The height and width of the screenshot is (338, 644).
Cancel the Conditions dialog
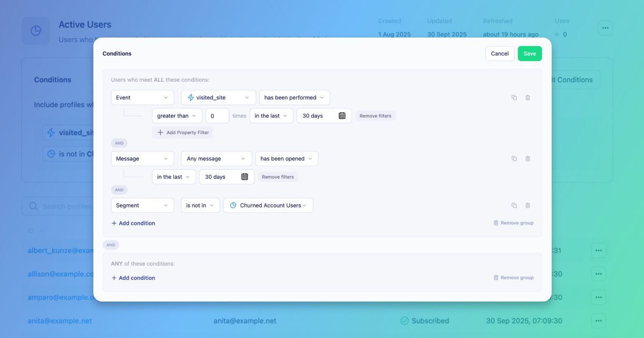pyautogui.click(x=500, y=54)
